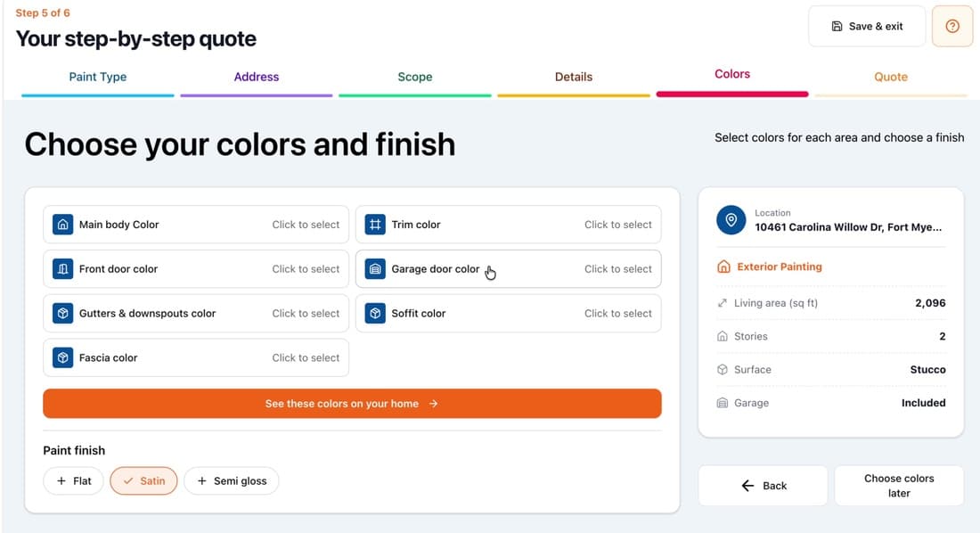This screenshot has height=533, width=980.
Task: Open Trim color Click to select picker
Action: pos(508,225)
